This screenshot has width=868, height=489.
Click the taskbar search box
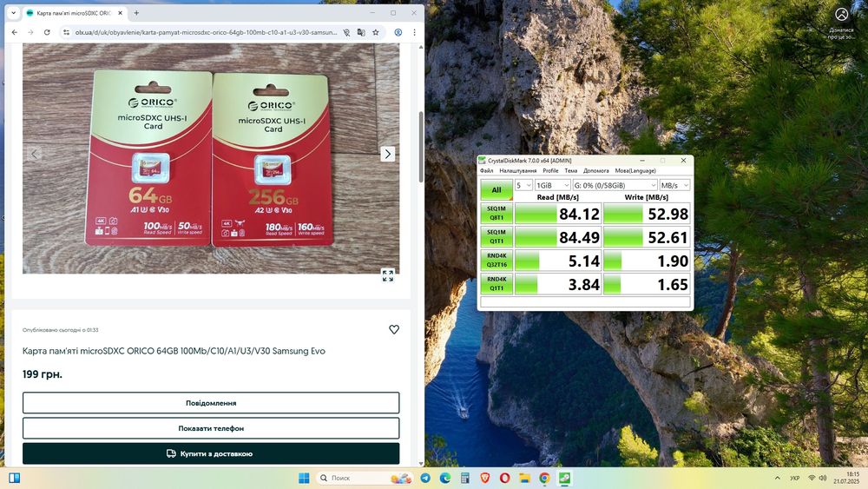365,478
